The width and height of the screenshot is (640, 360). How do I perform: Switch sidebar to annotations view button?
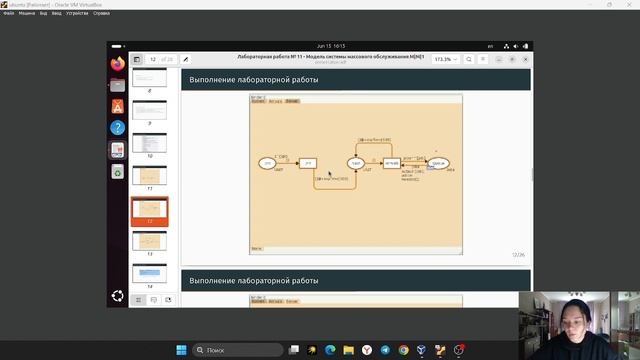(x=153, y=300)
